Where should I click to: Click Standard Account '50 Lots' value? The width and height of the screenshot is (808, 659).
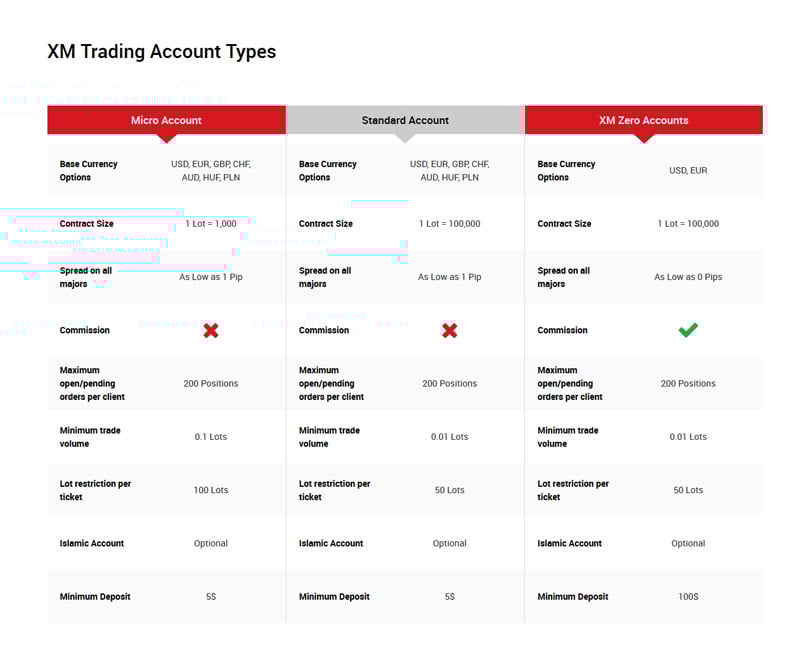click(x=449, y=490)
